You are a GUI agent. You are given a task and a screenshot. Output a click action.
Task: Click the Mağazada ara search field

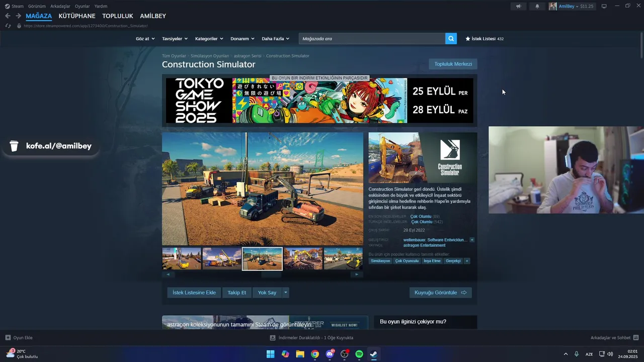point(372,38)
